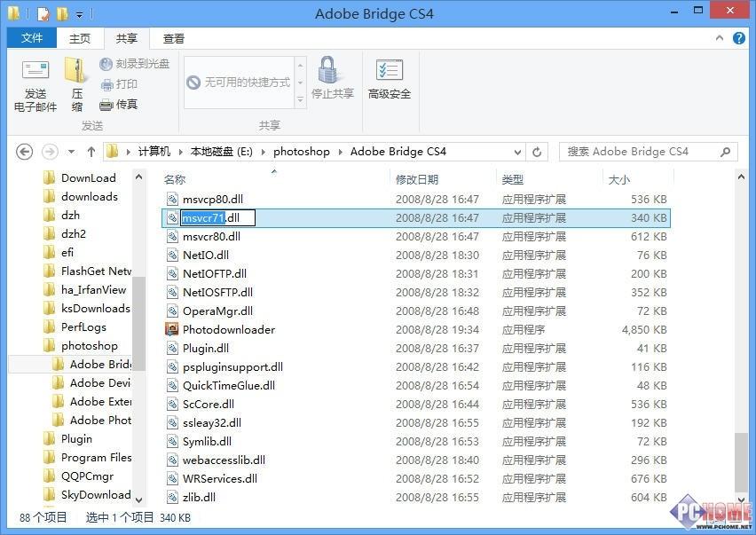The width and height of the screenshot is (756, 535).
Task: Click the 发送电子邮件 envelope icon
Action: [35, 70]
